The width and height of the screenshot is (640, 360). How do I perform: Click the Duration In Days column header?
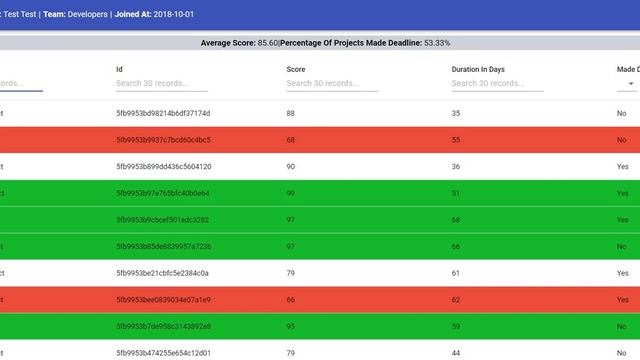click(x=478, y=69)
